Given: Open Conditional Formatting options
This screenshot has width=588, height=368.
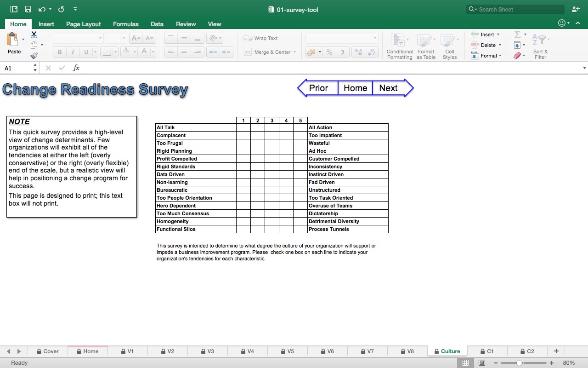Looking at the screenshot, I should 399,45.
